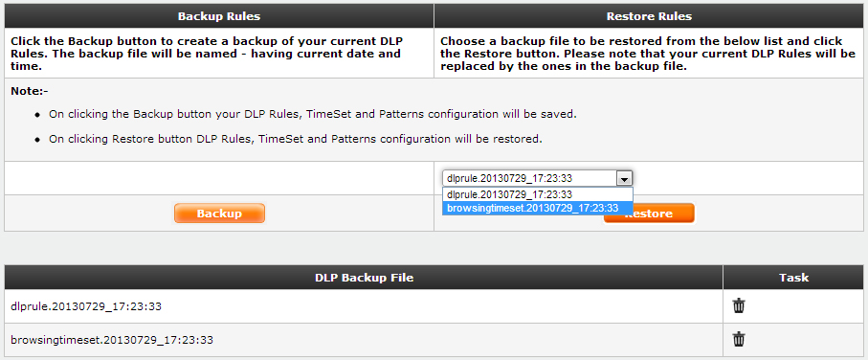This screenshot has width=868, height=360.
Task: Collapse the backup file list with its arrow
Action: pyautogui.click(x=624, y=178)
